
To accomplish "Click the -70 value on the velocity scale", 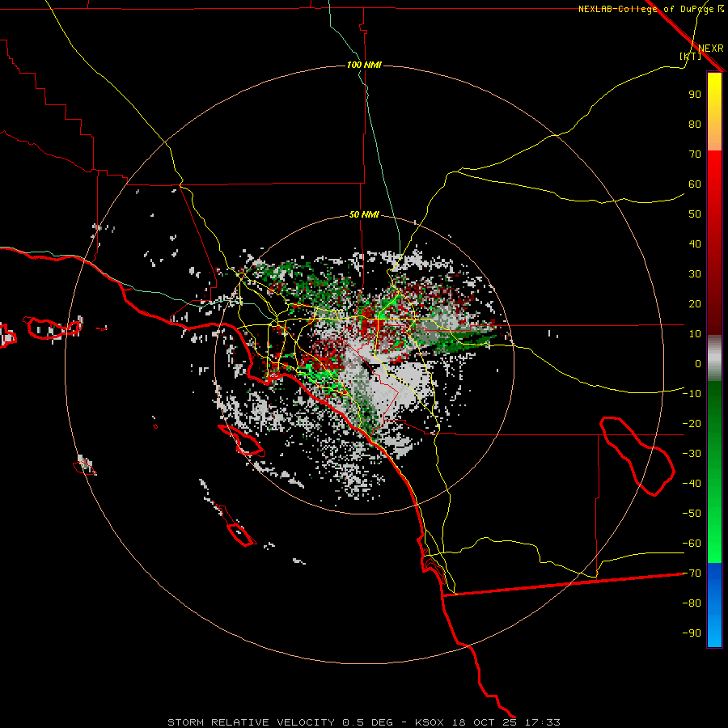I will 692,574.
